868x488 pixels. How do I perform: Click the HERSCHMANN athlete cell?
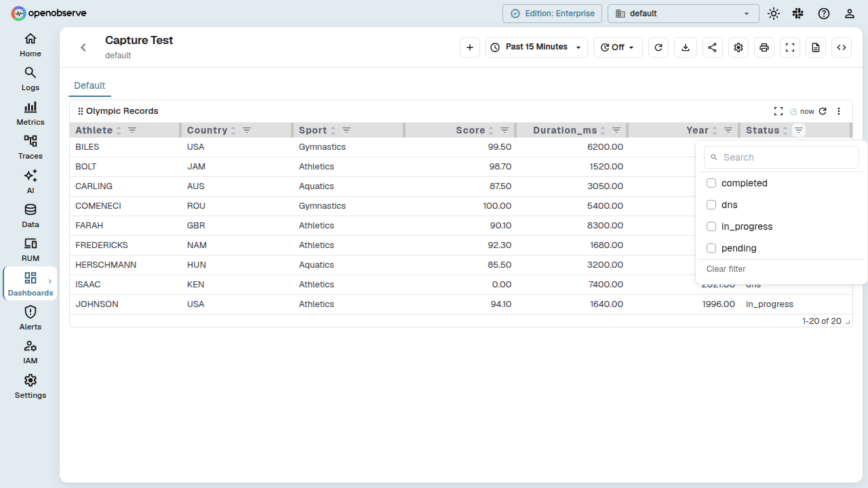(125, 265)
